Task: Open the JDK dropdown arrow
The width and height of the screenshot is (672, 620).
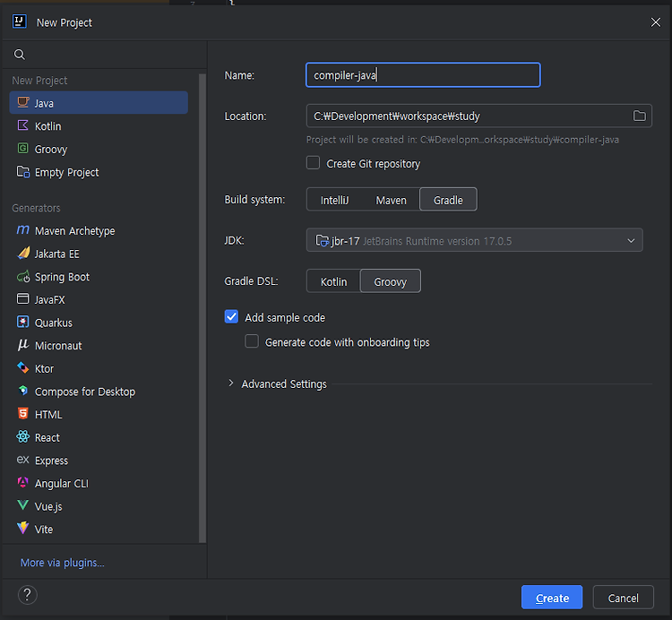Action: [x=631, y=240]
